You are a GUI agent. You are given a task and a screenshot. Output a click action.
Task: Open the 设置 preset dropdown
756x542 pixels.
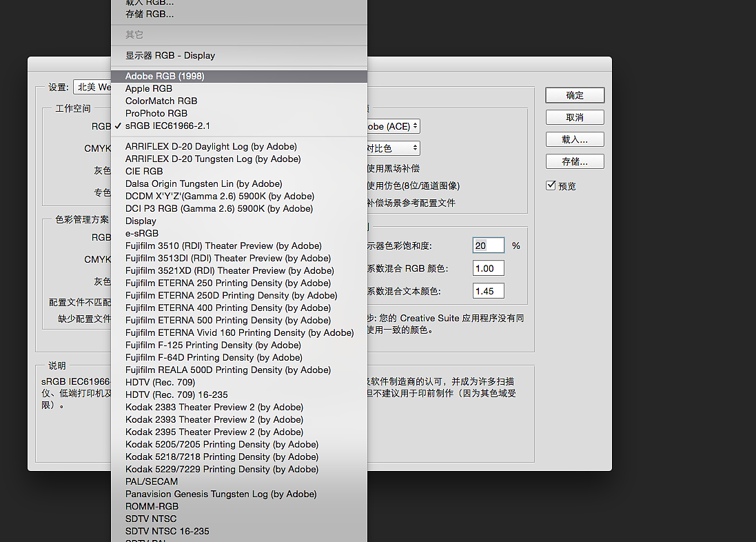tap(92, 88)
